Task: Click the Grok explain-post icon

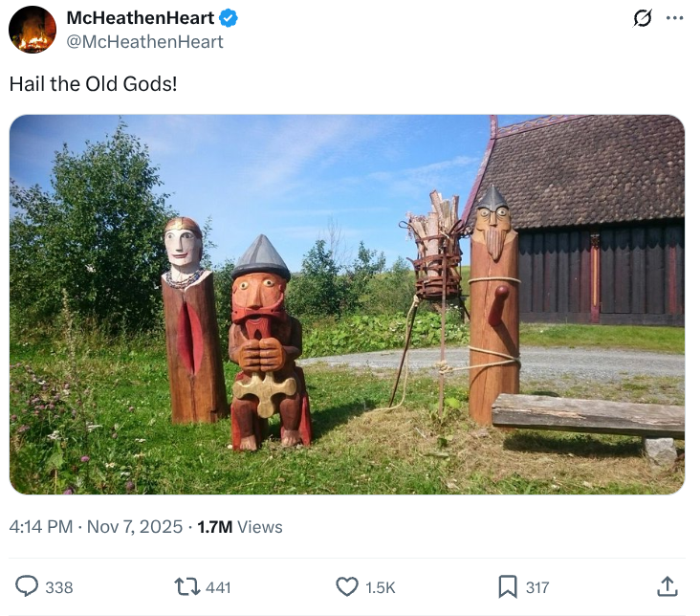Action: pyautogui.click(x=643, y=18)
